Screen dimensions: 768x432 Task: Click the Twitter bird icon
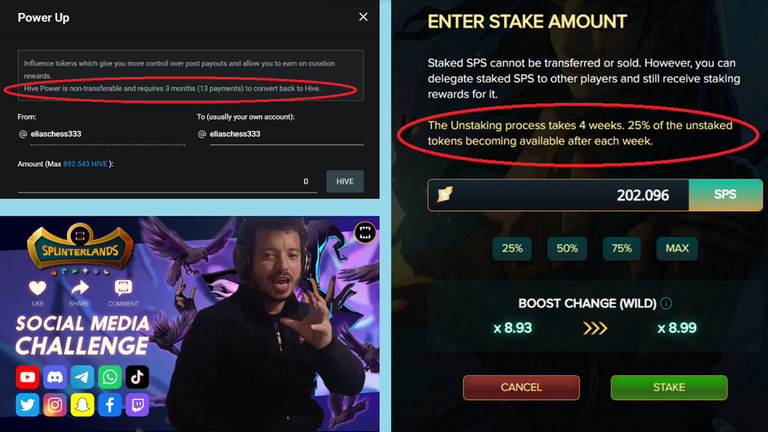(27, 405)
